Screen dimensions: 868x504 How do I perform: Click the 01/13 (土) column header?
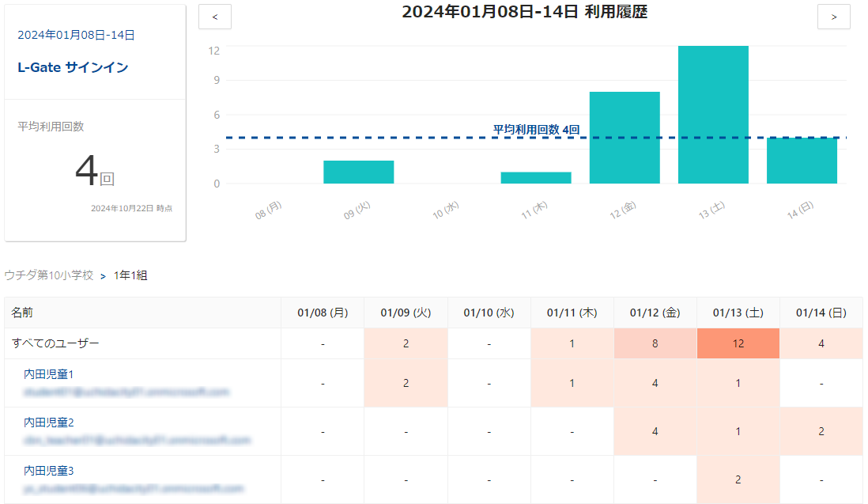point(738,313)
